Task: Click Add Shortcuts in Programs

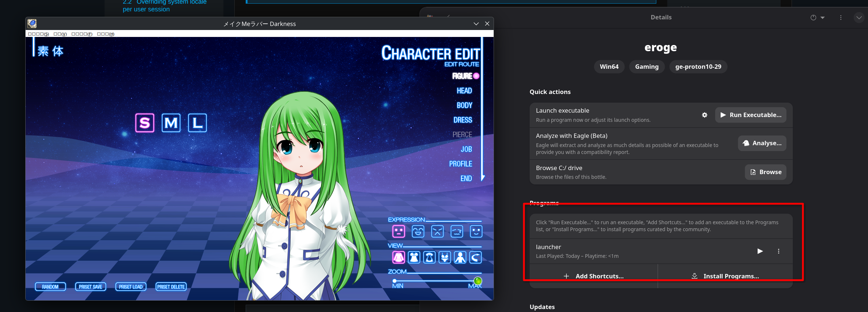Action: click(594, 276)
